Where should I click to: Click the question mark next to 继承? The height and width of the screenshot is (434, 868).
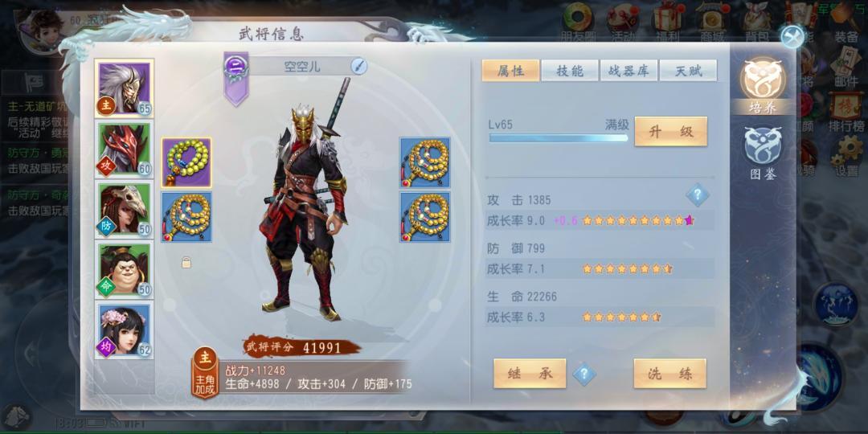click(584, 375)
